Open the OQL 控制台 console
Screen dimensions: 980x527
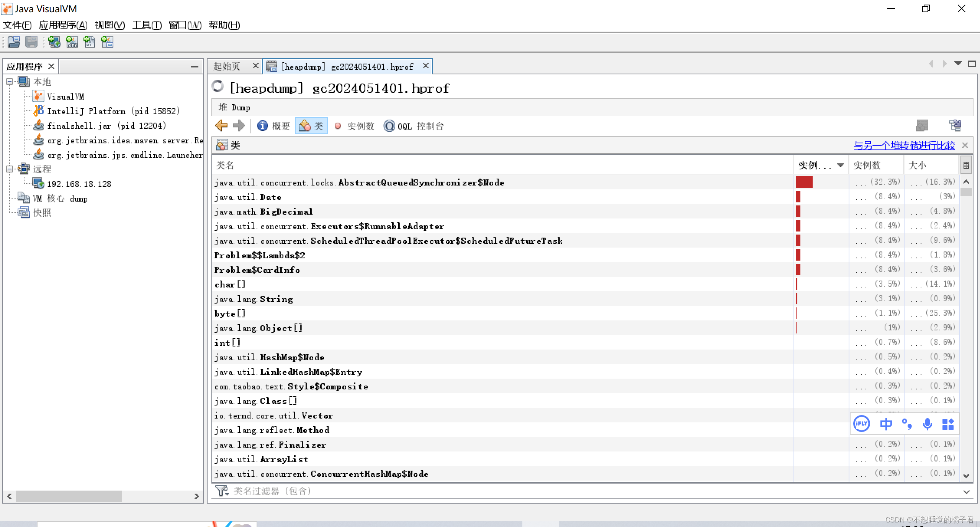coord(414,126)
